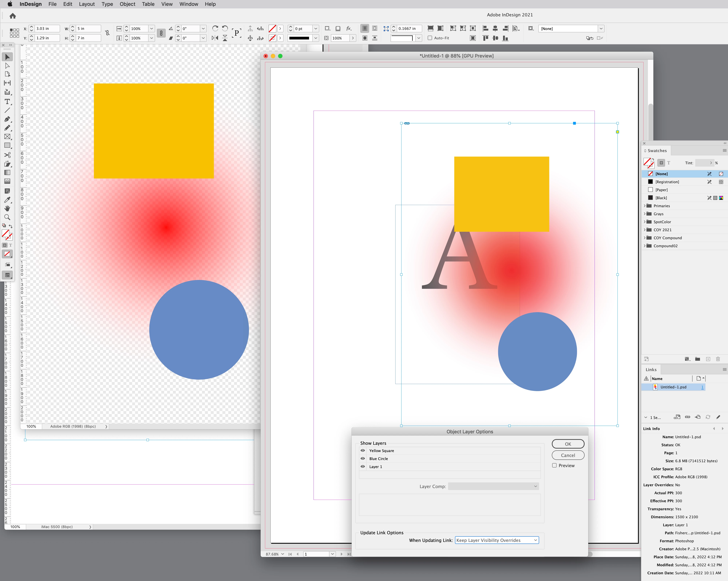Open the When Updating Link dropdown
728x581 pixels.
pos(497,540)
